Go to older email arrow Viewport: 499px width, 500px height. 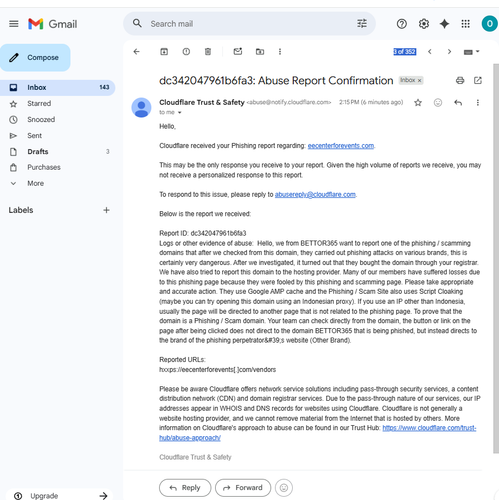point(449,52)
